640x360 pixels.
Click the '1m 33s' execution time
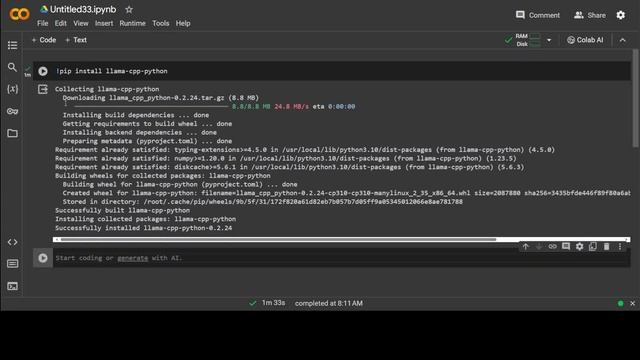273,303
